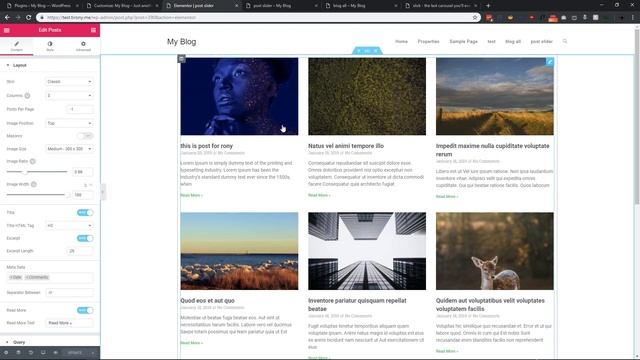Open the Sample Page menu link
The width and height of the screenshot is (640, 360).
pos(463,42)
